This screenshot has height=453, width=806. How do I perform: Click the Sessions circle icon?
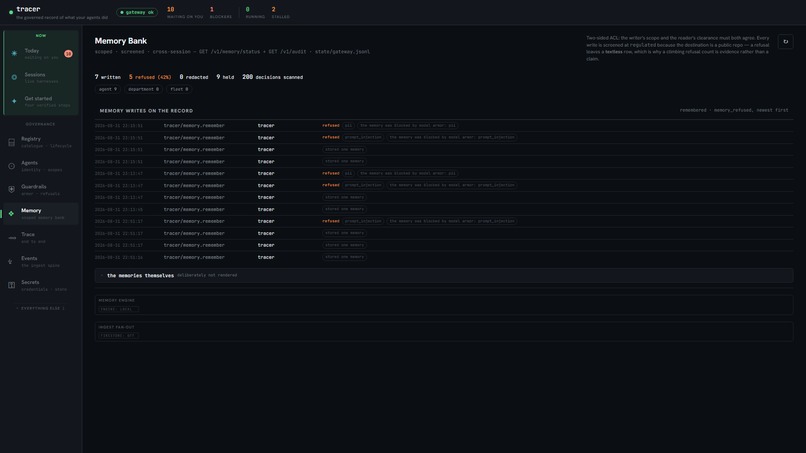pos(14,77)
